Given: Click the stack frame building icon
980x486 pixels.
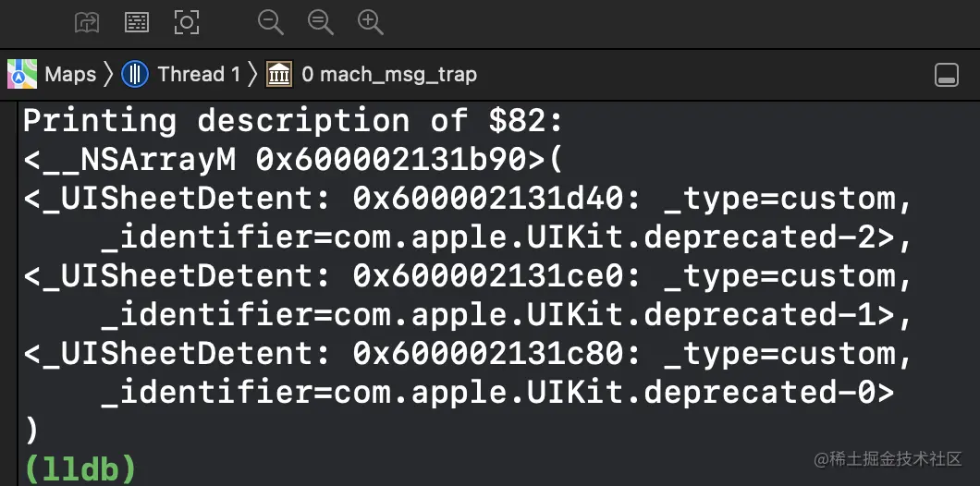Looking at the screenshot, I should (x=279, y=74).
